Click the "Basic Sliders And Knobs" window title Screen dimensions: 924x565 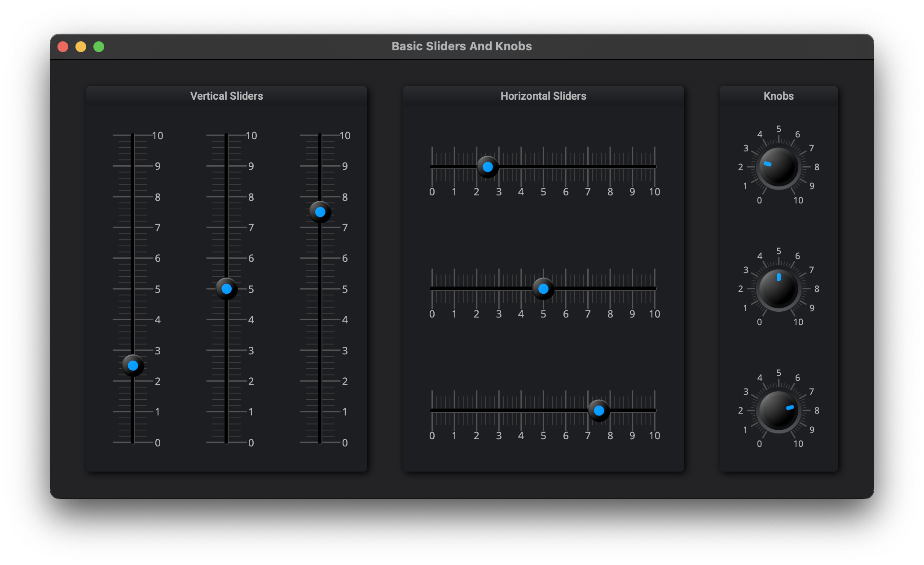pyautogui.click(x=462, y=46)
